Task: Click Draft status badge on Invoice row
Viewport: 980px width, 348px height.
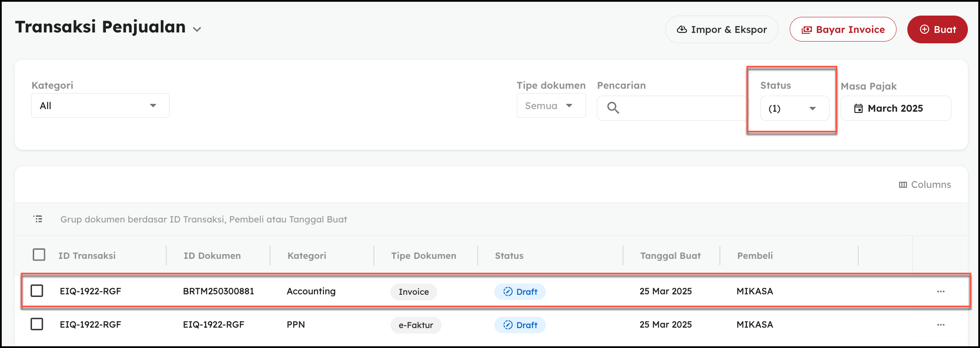Action: (520, 292)
